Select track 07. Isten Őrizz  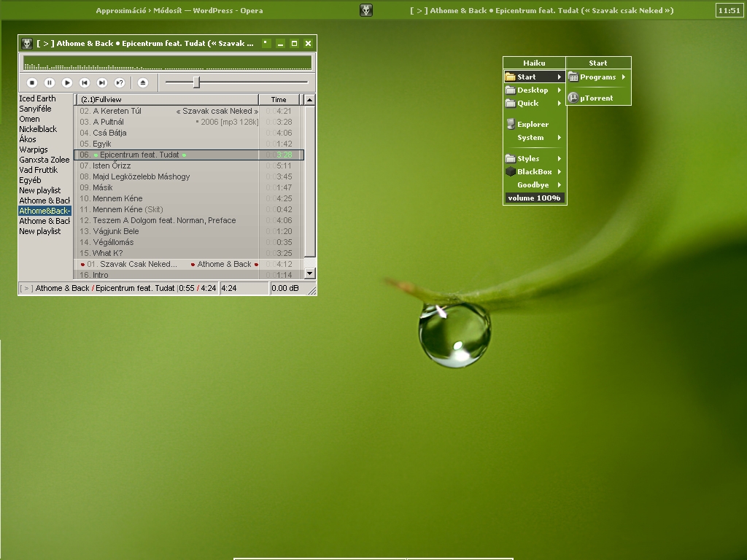[x=189, y=166]
